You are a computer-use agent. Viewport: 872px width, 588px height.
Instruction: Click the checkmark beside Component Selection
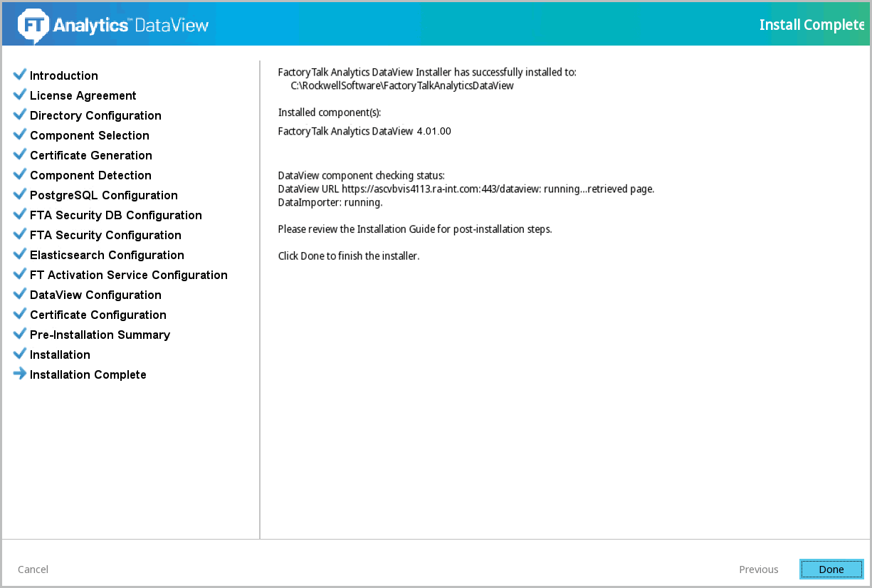click(x=20, y=135)
